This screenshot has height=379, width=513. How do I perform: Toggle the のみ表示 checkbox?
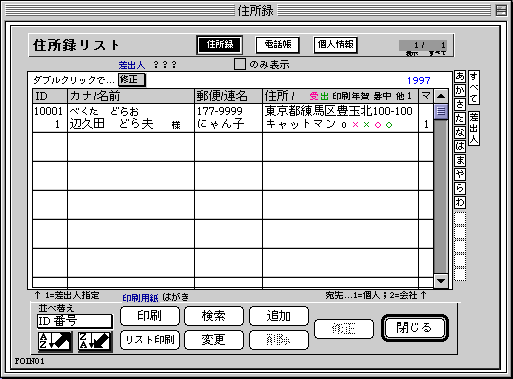point(240,64)
